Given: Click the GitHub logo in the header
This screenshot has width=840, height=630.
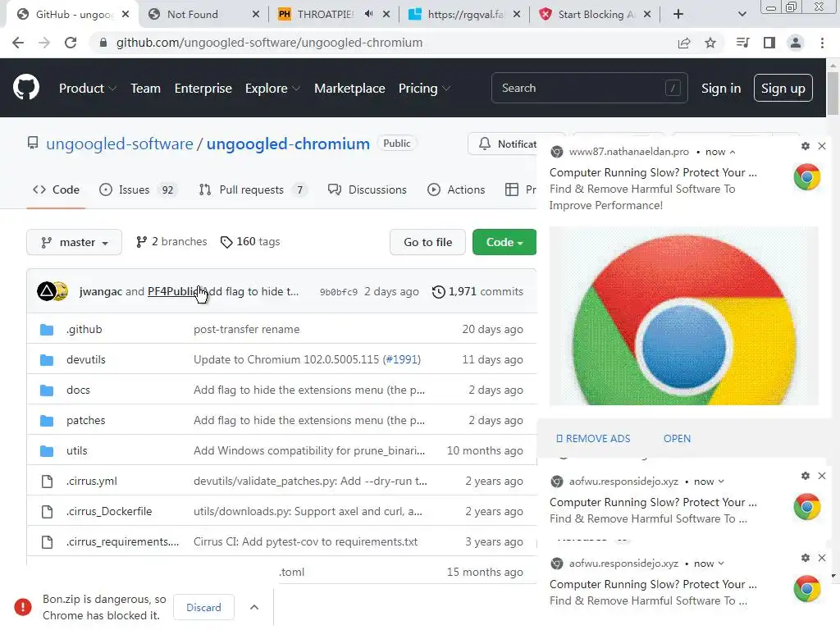Looking at the screenshot, I should point(25,88).
